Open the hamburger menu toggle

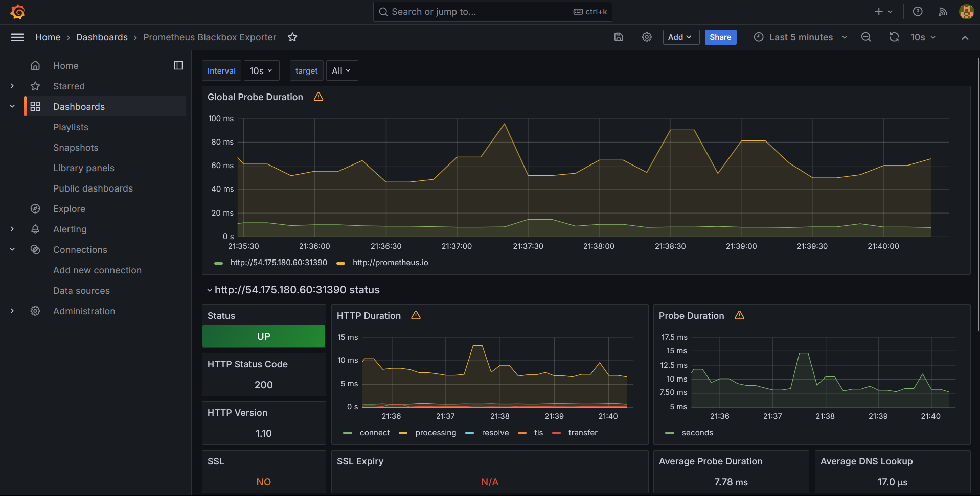pyautogui.click(x=17, y=37)
